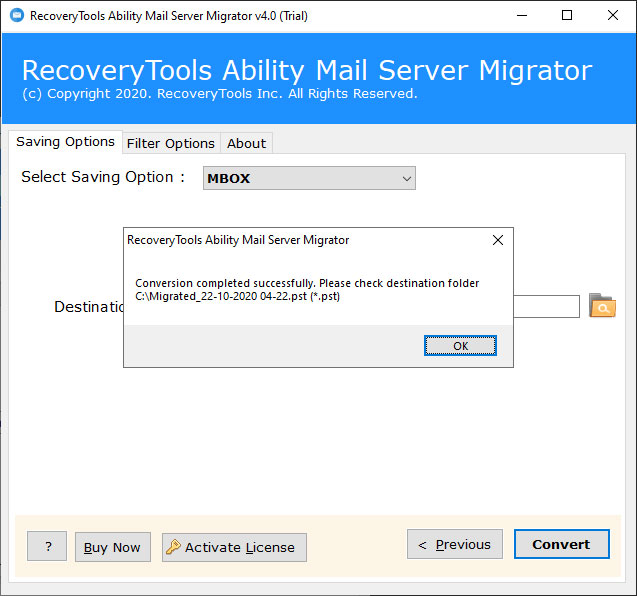Go back with the Previous button
The width and height of the screenshot is (637, 596).
(x=455, y=544)
